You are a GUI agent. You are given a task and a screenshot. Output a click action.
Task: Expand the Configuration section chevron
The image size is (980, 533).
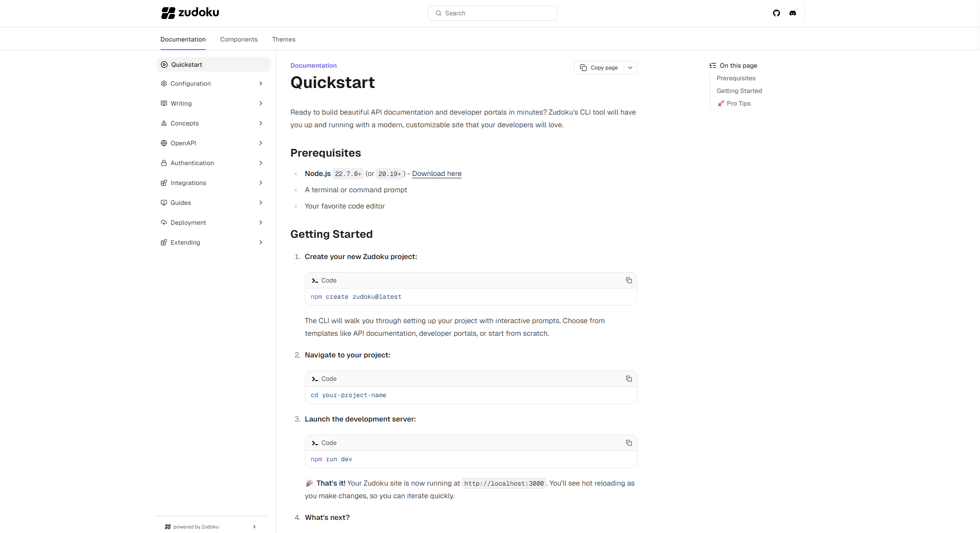coord(261,83)
